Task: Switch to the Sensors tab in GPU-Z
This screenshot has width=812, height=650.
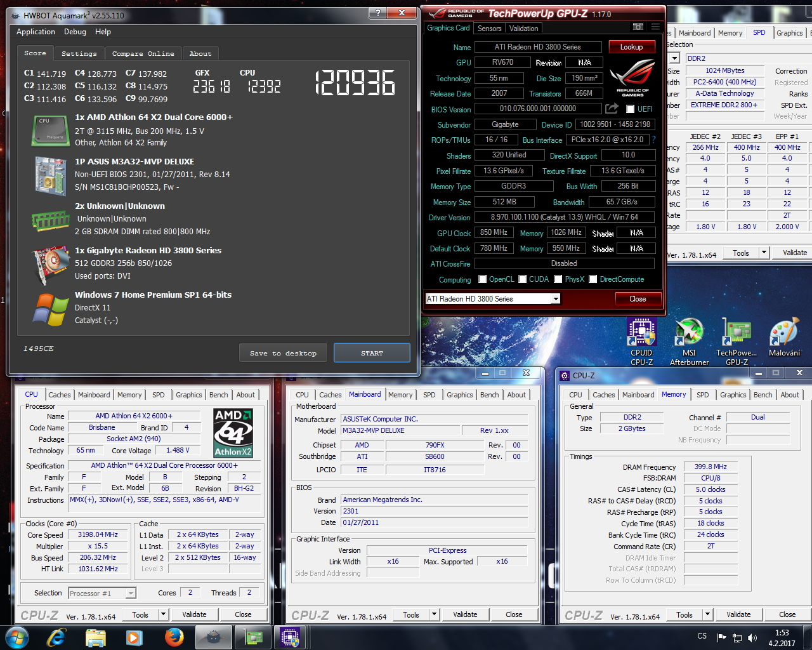Action: [490, 28]
